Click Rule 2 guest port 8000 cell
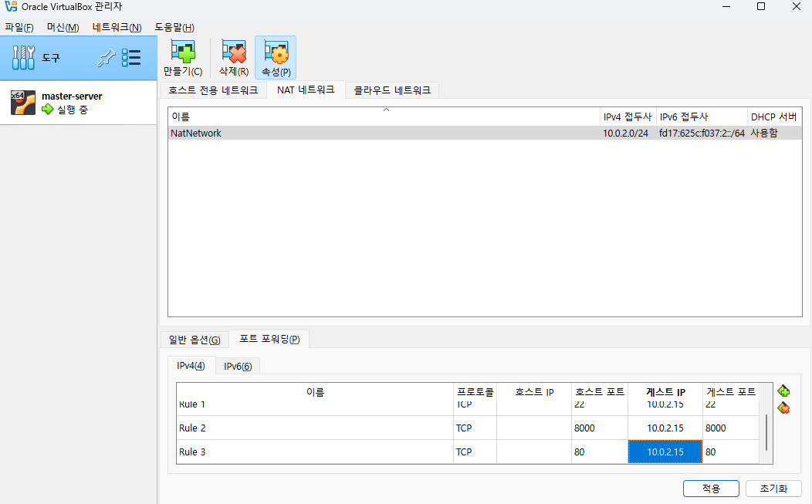812x504 pixels. pos(731,428)
